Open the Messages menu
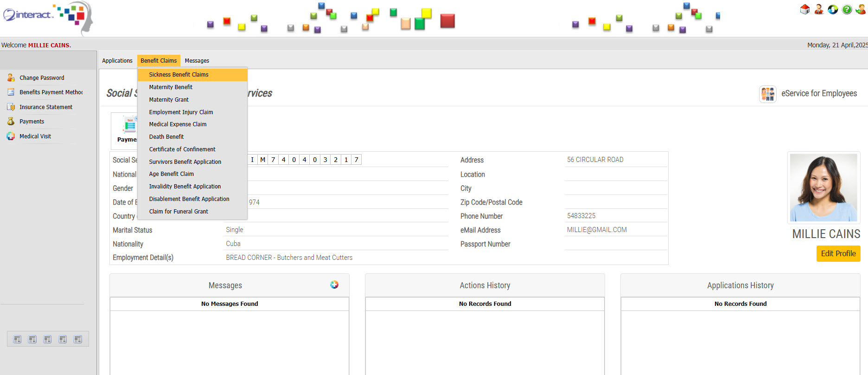The image size is (868, 375). (197, 61)
